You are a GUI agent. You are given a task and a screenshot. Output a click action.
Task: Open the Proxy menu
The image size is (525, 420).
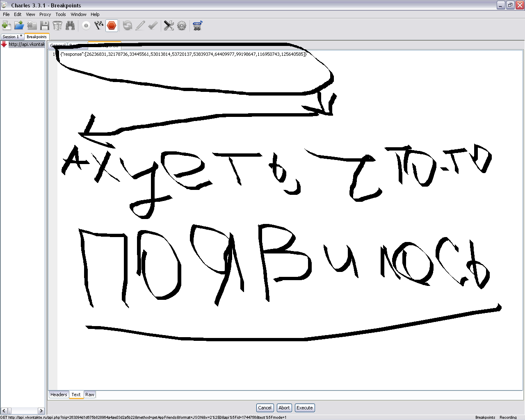click(x=45, y=14)
